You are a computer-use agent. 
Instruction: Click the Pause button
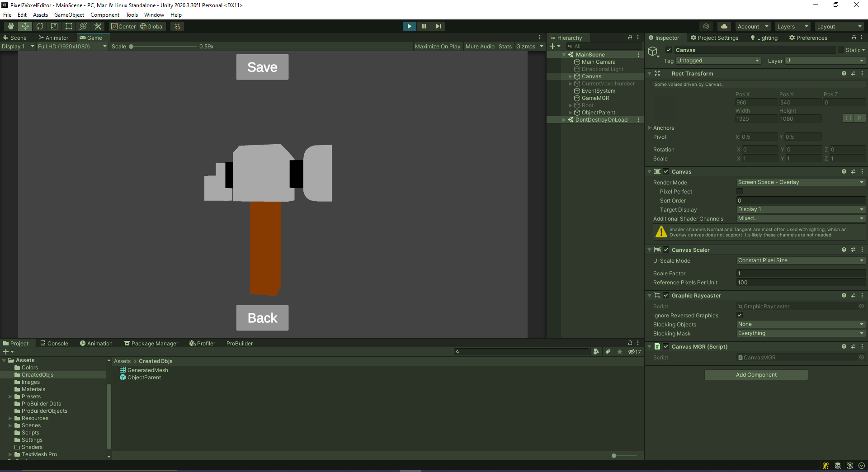click(x=424, y=26)
